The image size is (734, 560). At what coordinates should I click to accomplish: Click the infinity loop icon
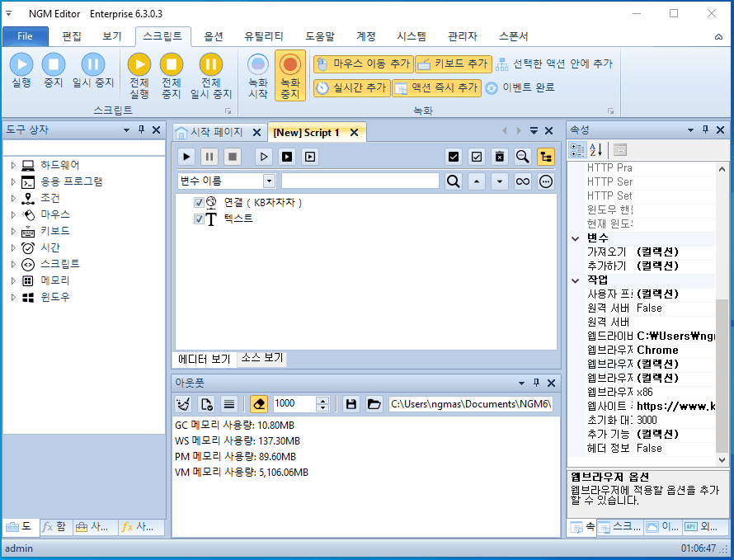[522, 181]
